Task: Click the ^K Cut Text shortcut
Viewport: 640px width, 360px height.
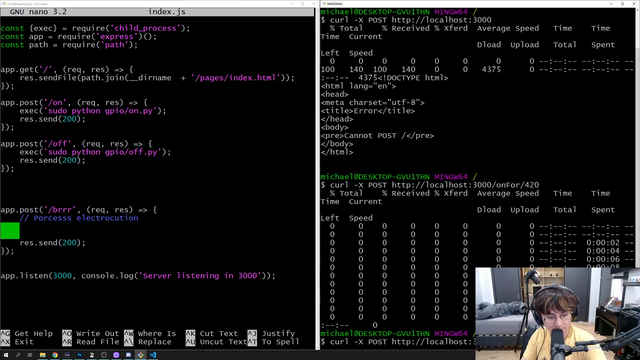Action: tap(212, 333)
